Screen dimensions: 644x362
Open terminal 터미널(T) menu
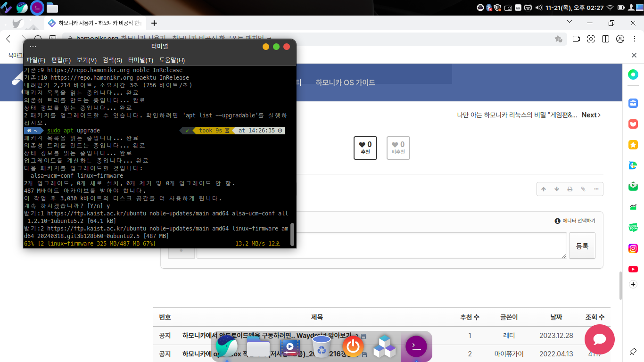[141, 60]
